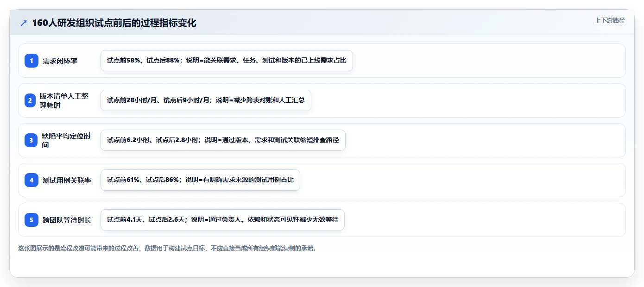The image size is (644, 287).
Task: Click the arrow icon beside the title
Action: [24, 23]
